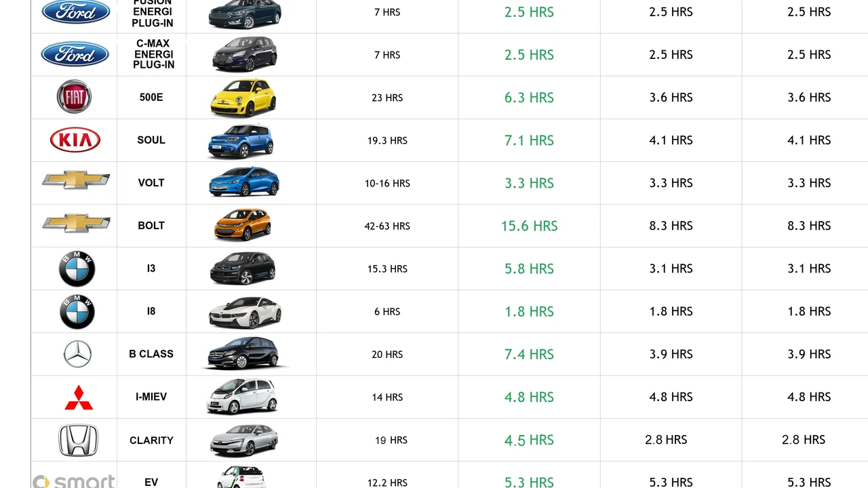Select the Honda Clarity car image

(x=244, y=441)
